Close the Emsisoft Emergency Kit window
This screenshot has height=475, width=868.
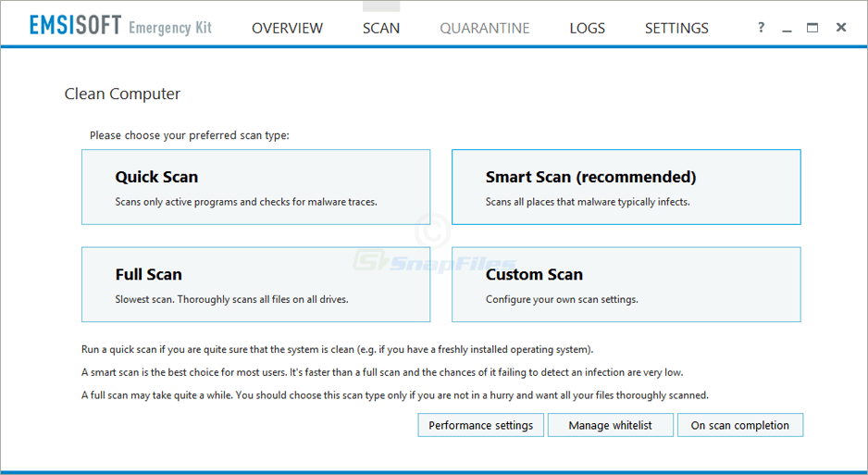(x=841, y=27)
